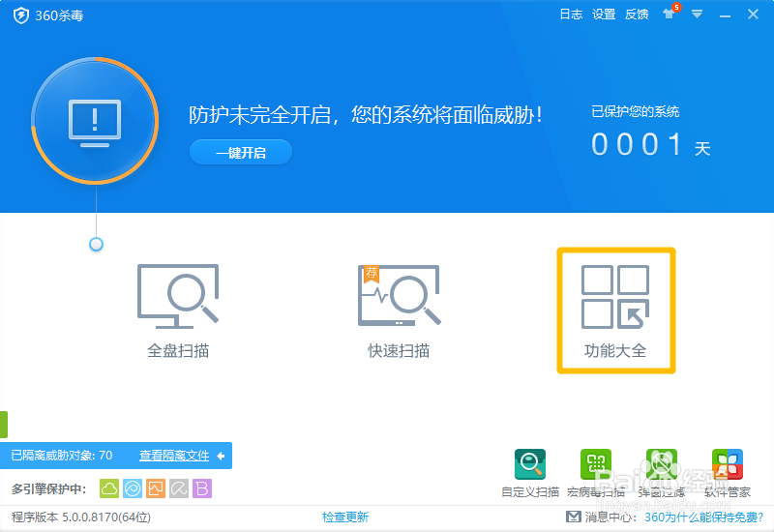This screenshot has height=532, width=774.
Task: Open the 日志 log menu
Action: click(571, 15)
